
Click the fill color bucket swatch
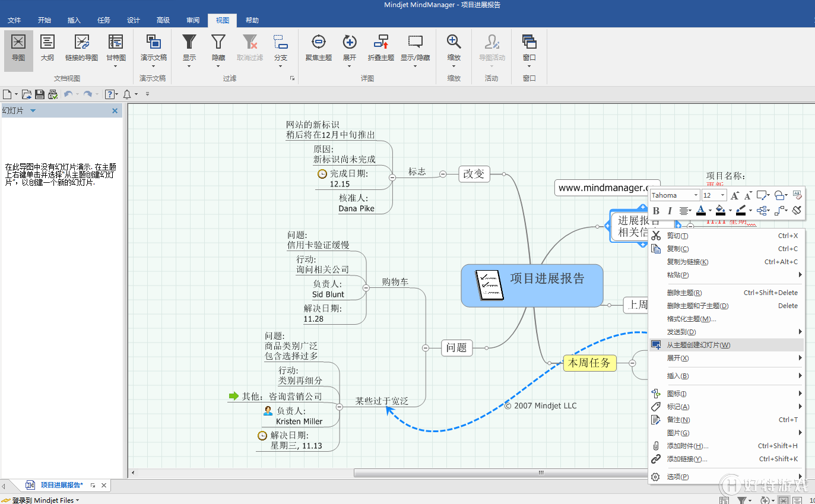pyautogui.click(x=720, y=210)
